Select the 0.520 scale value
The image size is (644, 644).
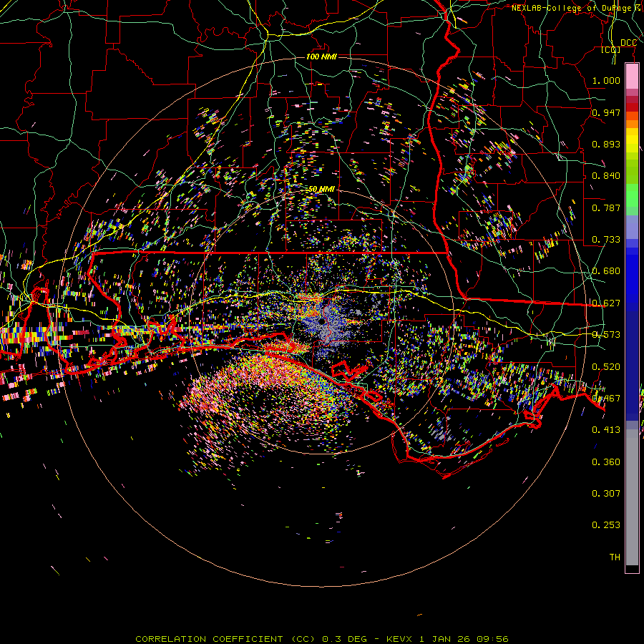click(x=606, y=367)
